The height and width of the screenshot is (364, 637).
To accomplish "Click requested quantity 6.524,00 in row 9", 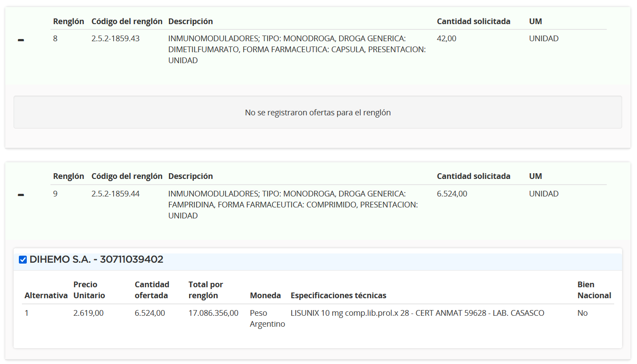I will pyautogui.click(x=452, y=194).
